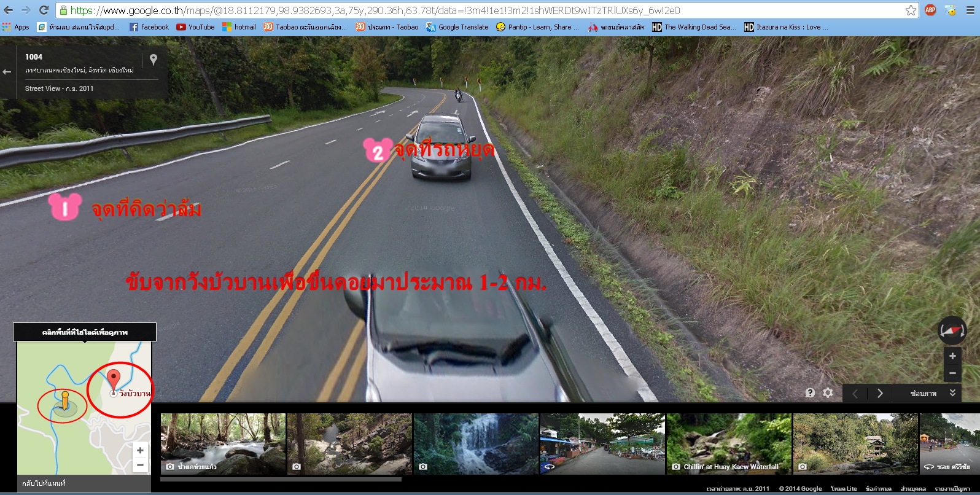Screen dimensions: 980x495
Task: Click the green padlock security icon
Action: point(63,10)
